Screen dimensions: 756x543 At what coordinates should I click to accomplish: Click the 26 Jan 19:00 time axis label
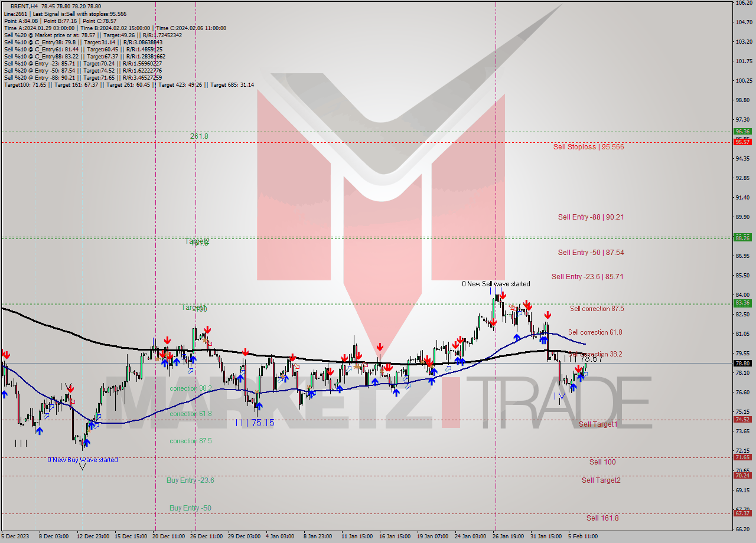(x=509, y=537)
